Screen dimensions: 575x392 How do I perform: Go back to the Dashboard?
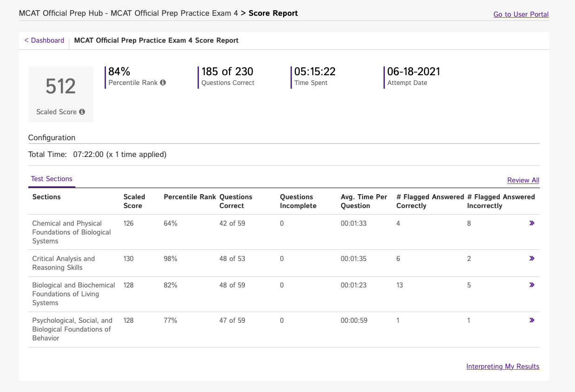click(x=44, y=40)
